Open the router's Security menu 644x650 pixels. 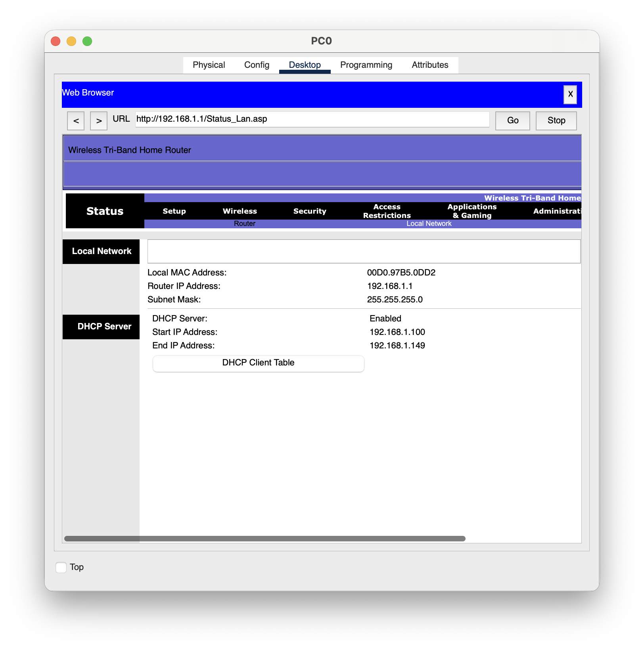[310, 211]
